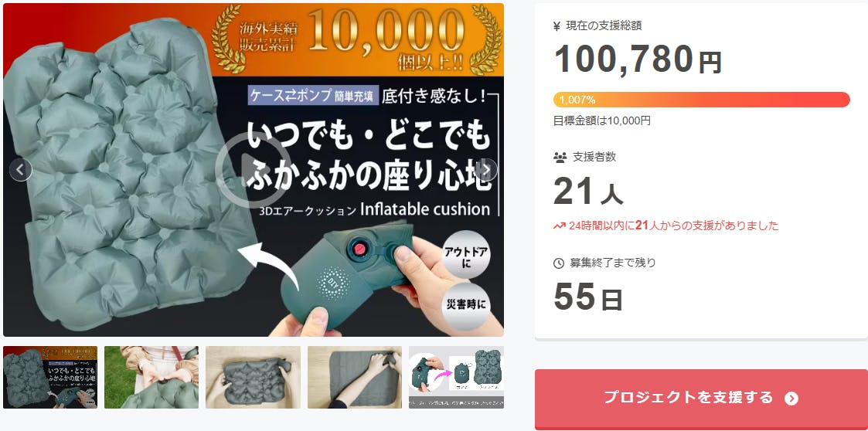Click the 目標金額は10,000円 text

tap(602, 120)
